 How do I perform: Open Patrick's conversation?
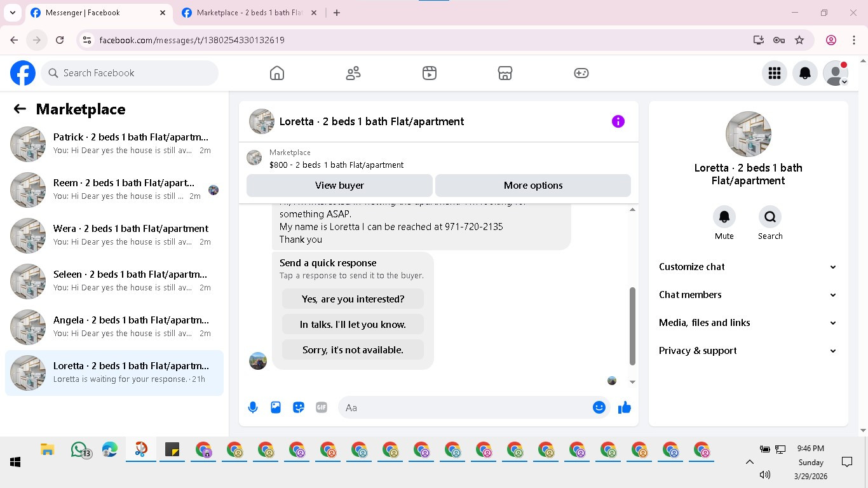[114, 144]
